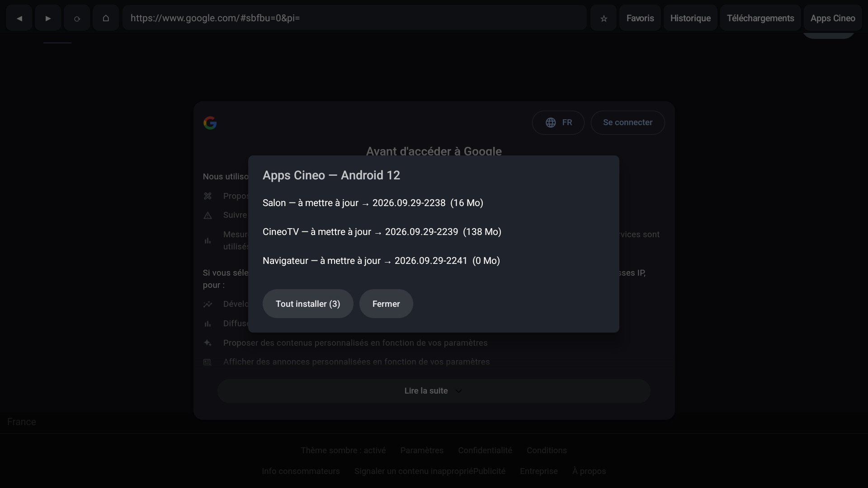The height and width of the screenshot is (488, 868).
Task: Reload the page with the refresh icon
Action: click(x=77, y=18)
